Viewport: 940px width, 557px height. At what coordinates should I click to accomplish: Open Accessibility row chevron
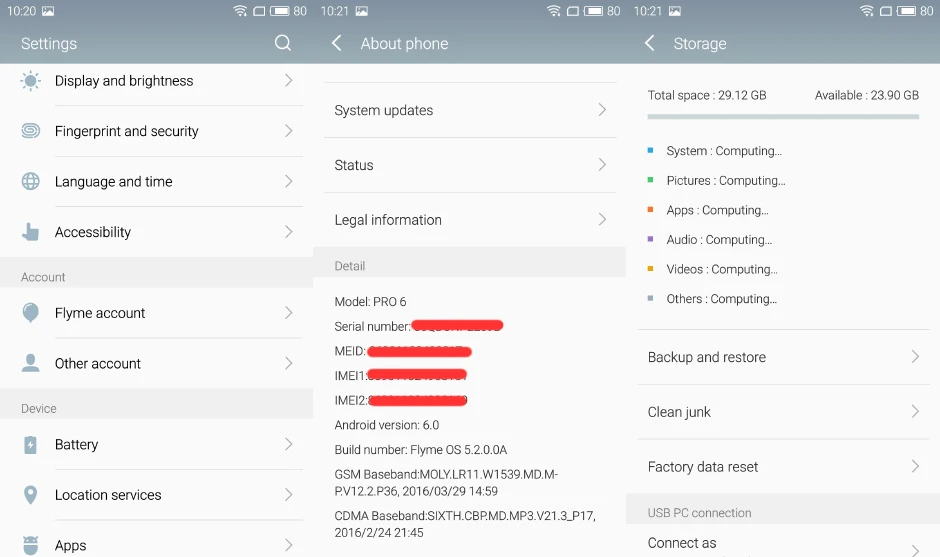pos(289,231)
